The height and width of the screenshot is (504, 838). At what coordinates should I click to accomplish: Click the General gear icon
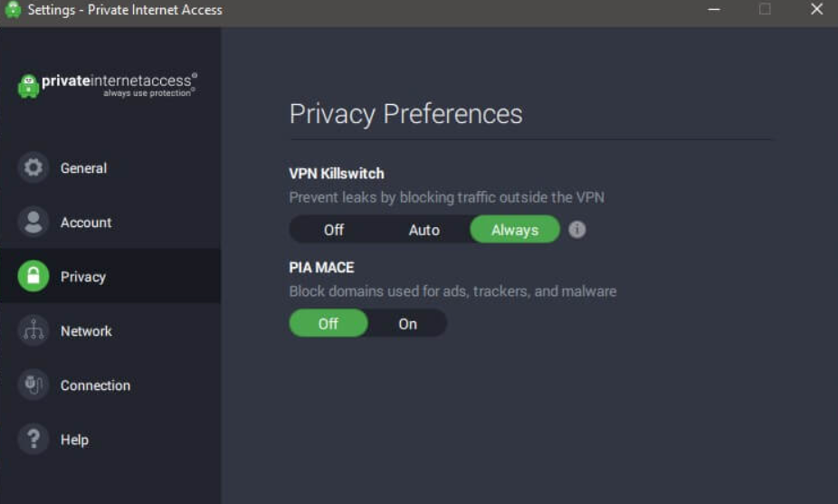coord(33,168)
